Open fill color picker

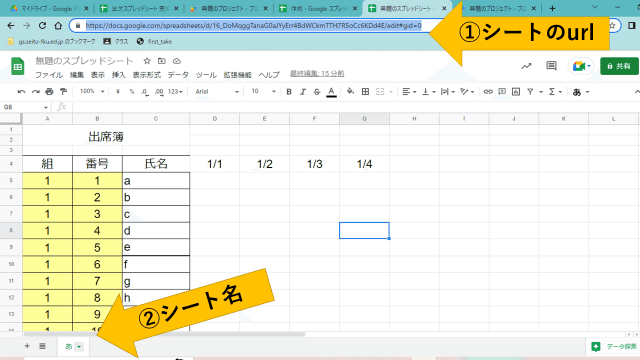coord(350,92)
